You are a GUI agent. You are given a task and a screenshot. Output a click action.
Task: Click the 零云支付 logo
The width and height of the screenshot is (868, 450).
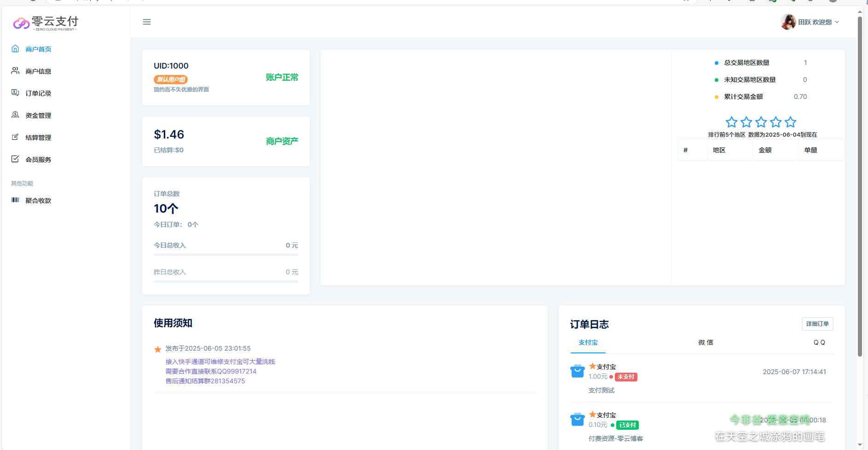click(x=46, y=23)
